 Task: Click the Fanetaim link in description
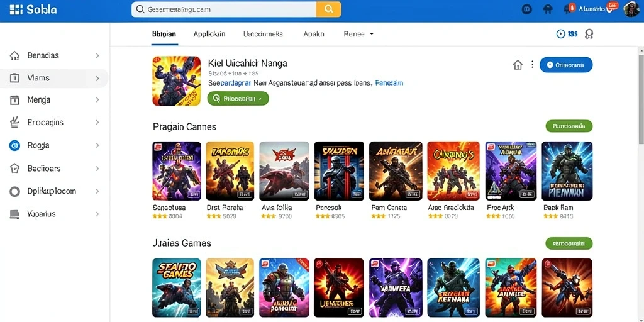[389, 83]
